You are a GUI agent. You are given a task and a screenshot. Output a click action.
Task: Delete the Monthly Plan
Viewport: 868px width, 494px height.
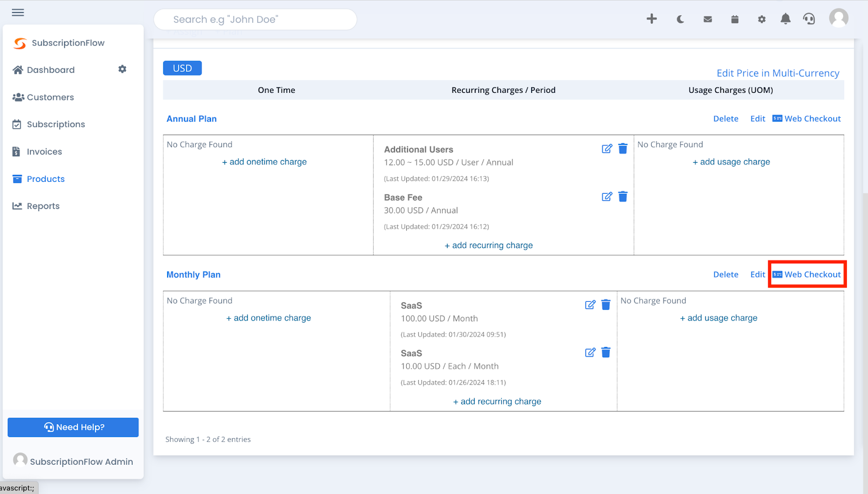725,275
